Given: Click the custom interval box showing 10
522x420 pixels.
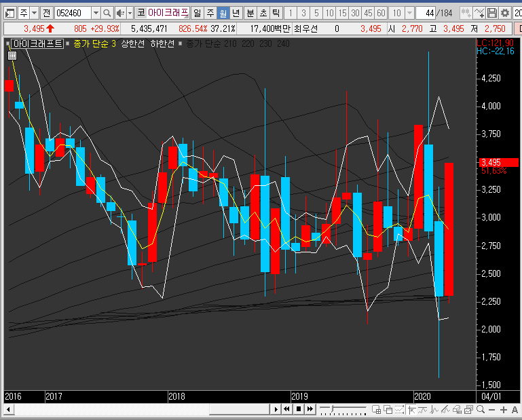Looking at the screenshot, I should pos(397,14).
